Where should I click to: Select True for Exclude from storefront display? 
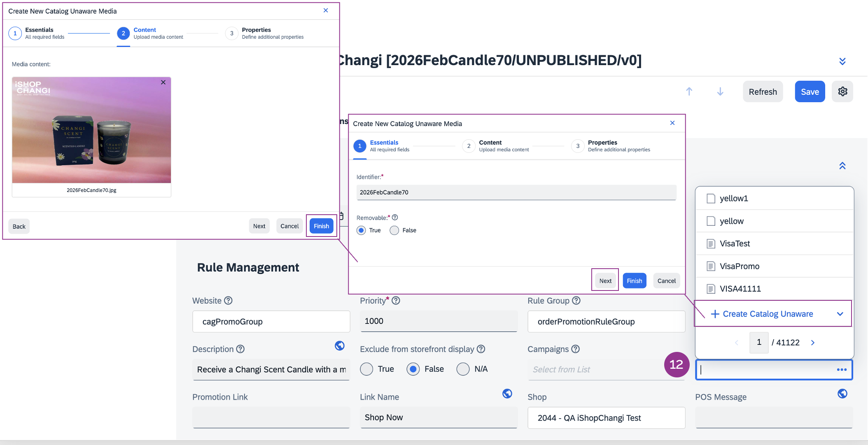pos(366,369)
